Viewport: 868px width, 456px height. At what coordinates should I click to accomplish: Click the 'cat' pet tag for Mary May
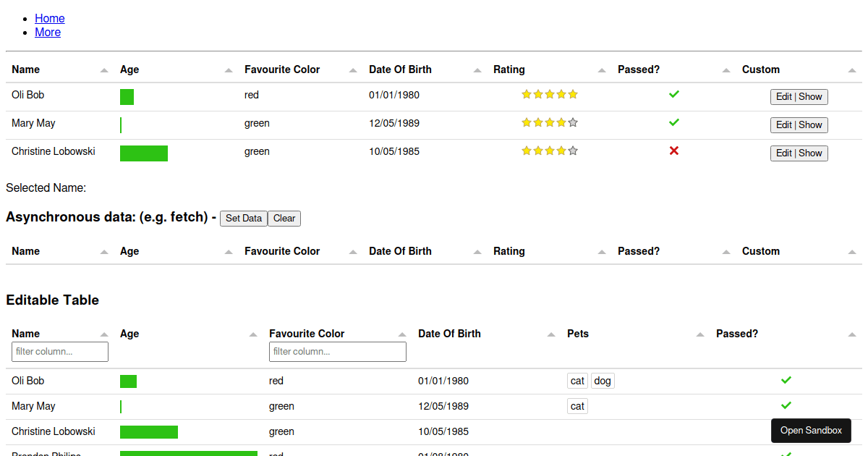(x=577, y=406)
